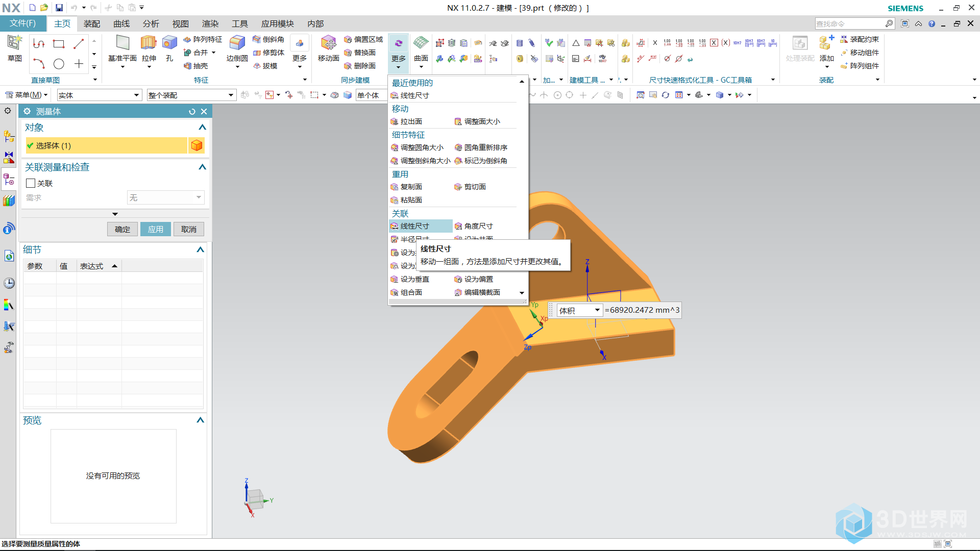
Task: Expand more dialog options arrow
Action: point(115,214)
